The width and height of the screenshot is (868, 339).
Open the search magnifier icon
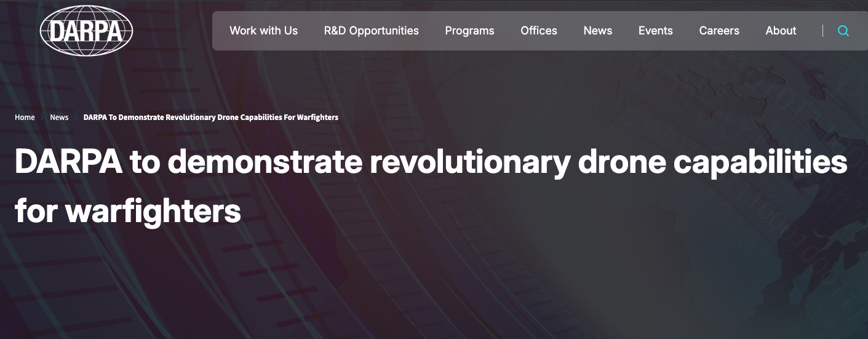[843, 31]
